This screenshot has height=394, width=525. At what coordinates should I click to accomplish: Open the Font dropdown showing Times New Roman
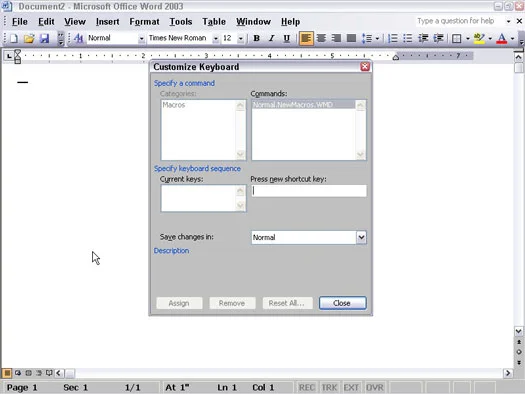(216, 39)
